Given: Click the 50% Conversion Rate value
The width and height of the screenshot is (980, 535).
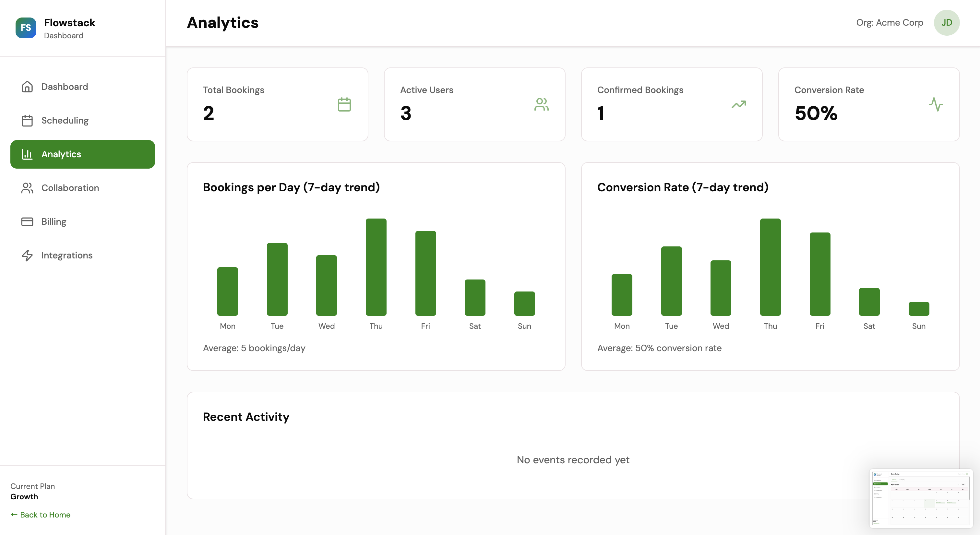Looking at the screenshot, I should pyautogui.click(x=816, y=113).
